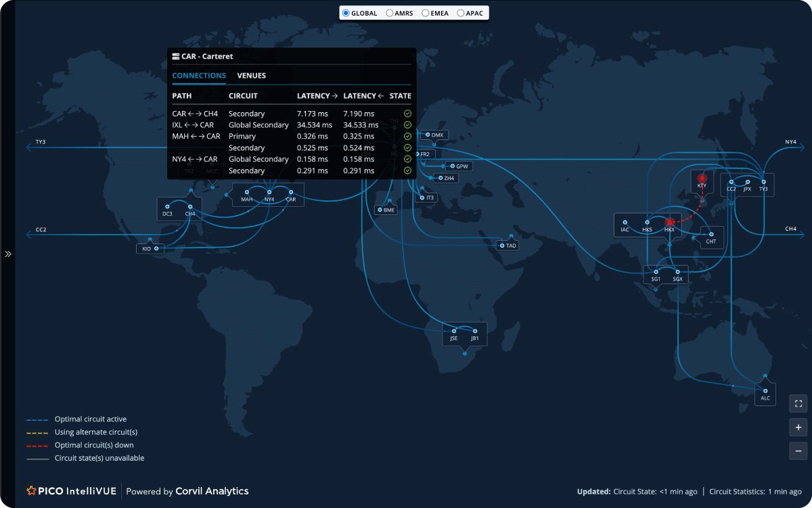Select the APAC region radio button
The height and width of the screenshot is (508, 812).
pos(461,13)
